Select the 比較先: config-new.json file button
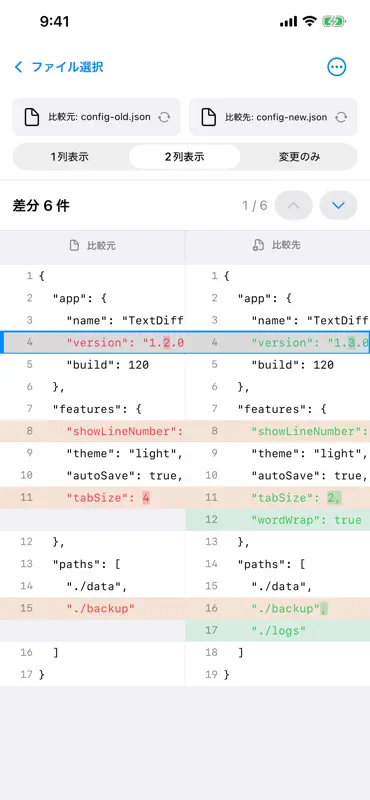370x800 pixels. point(274,117)
